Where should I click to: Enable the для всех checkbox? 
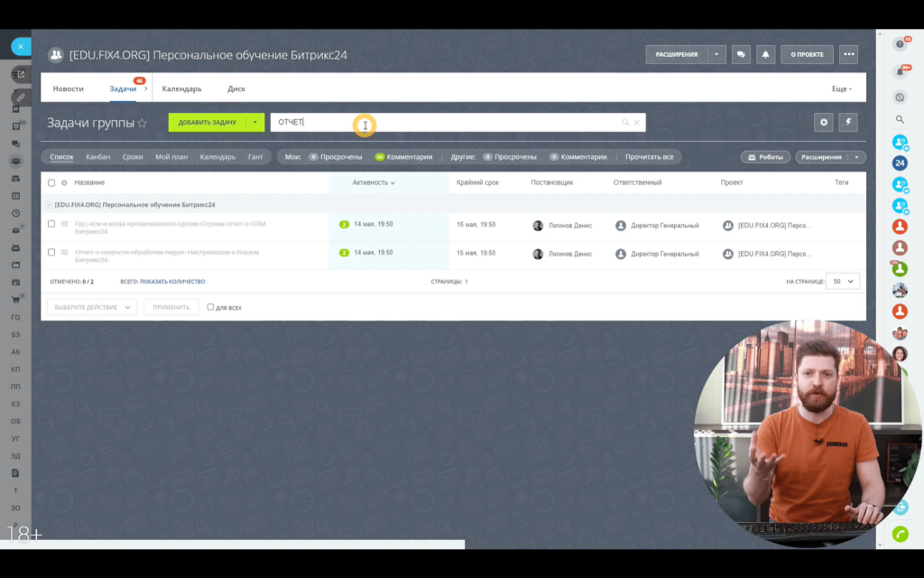[210, 307]
